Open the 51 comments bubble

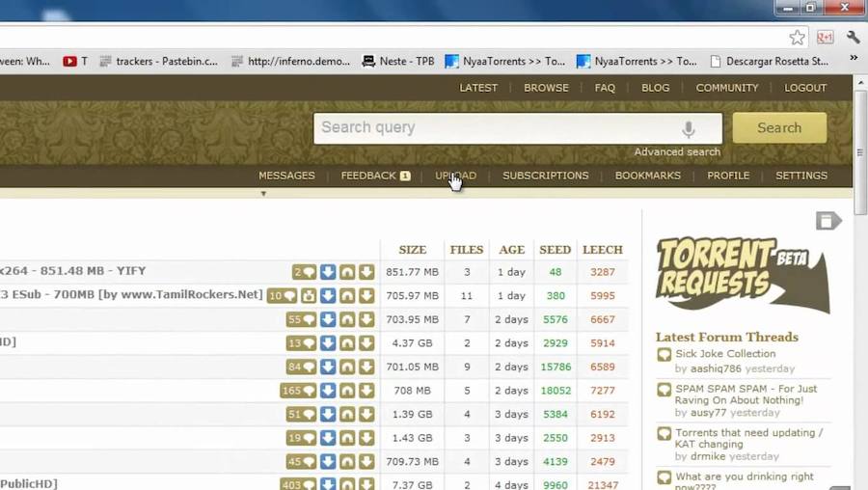(301, 414)
